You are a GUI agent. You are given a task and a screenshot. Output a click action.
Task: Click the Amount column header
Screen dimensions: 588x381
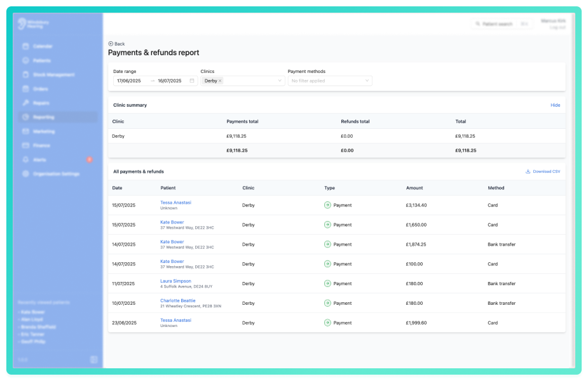coord(414,188)
